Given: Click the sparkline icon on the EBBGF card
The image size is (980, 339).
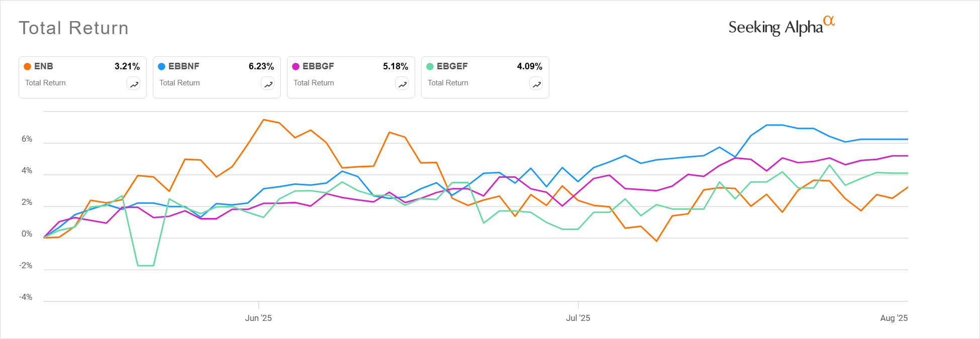Looking at the screenshot, I should point(402,84).
